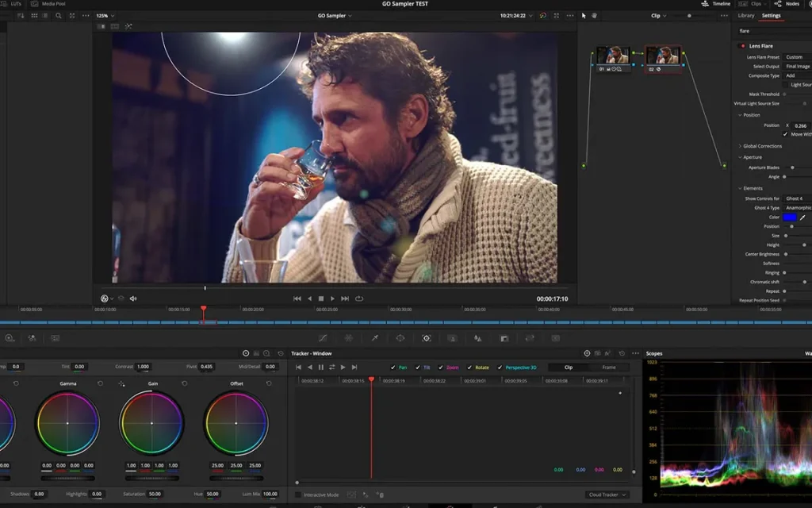Viewport: 812px width, 508px height.
Task: Toggle the Pan tracking checkbox
Action: [x=393, y=368]
